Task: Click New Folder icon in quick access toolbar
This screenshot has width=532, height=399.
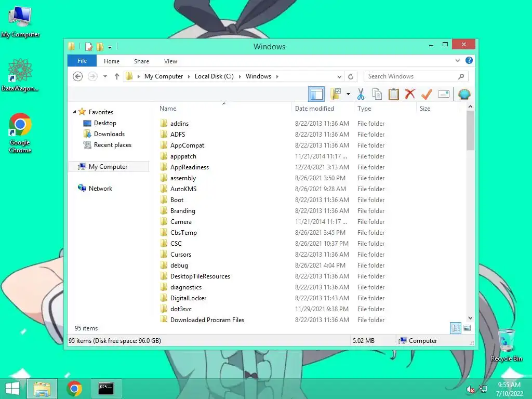Action: 100,46
